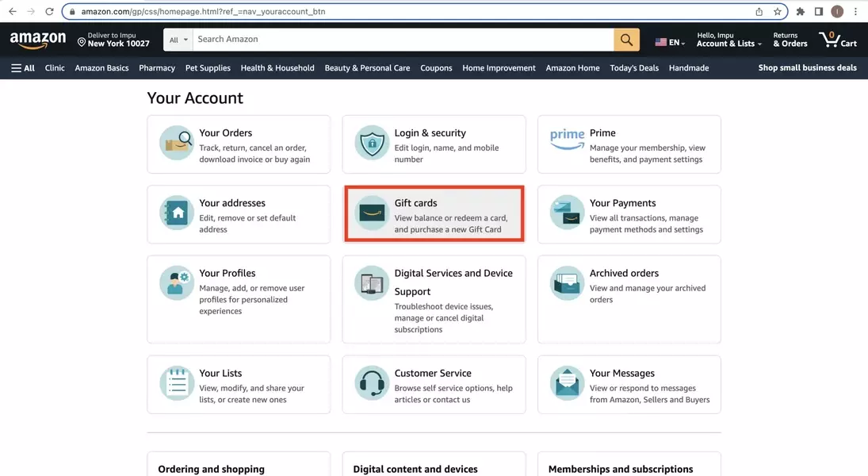Click the Your Account page heading

pyautogui.click(x=195, y=98)
